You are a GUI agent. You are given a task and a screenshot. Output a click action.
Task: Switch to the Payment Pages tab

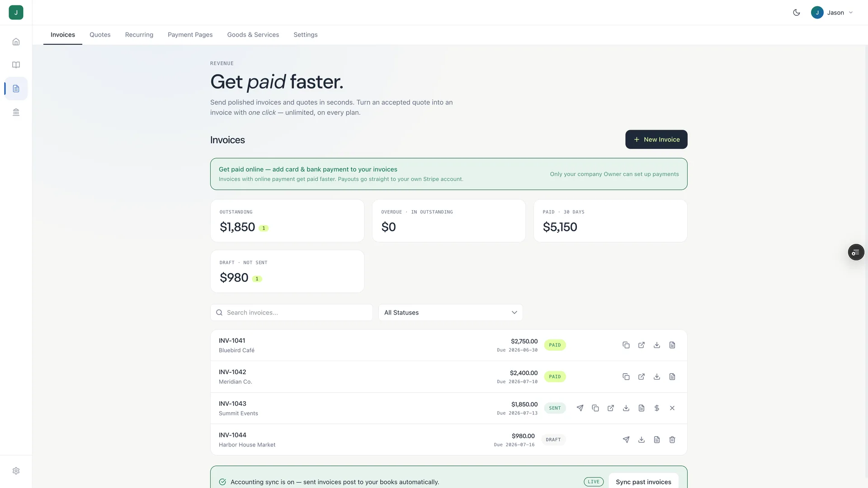[190, 35]
